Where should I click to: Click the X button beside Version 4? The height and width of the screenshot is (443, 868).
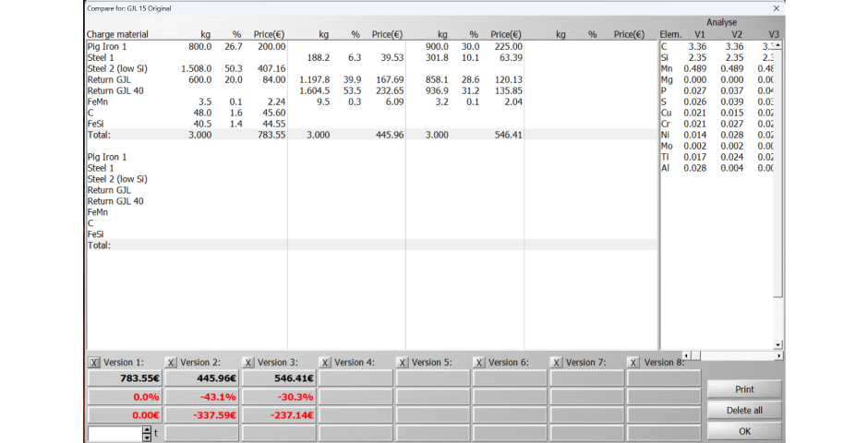(325, 363)
